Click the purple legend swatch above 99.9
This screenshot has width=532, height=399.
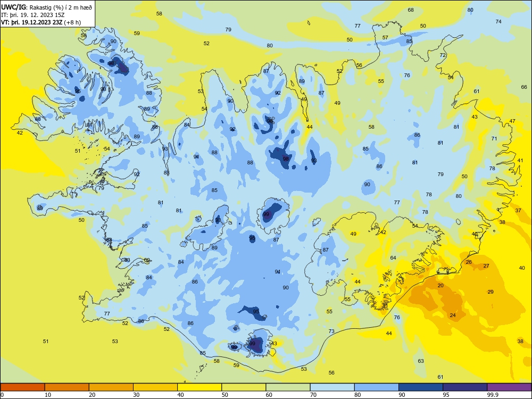pyautogui.click(x=509, y=387)
